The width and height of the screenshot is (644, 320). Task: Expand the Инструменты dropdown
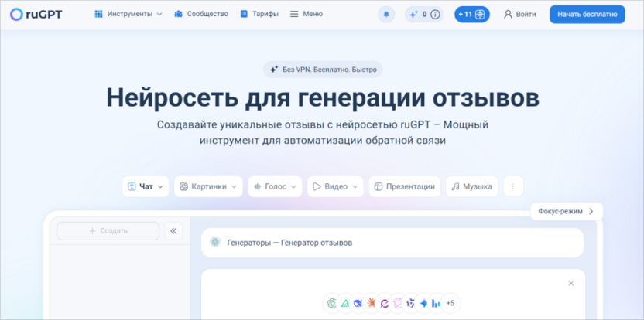pos(128,14)
